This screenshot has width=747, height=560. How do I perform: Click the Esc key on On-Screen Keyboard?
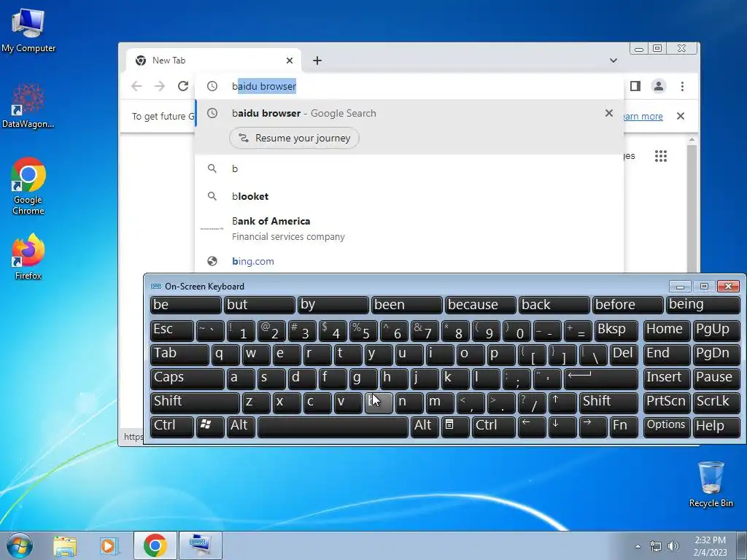point(172,330)
